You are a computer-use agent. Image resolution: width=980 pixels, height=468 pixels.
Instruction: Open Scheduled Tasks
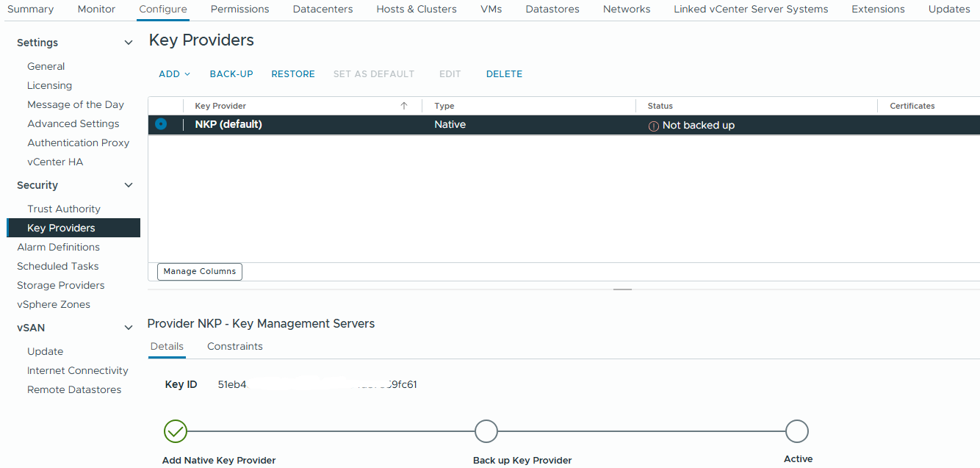[x=58, y=266]
